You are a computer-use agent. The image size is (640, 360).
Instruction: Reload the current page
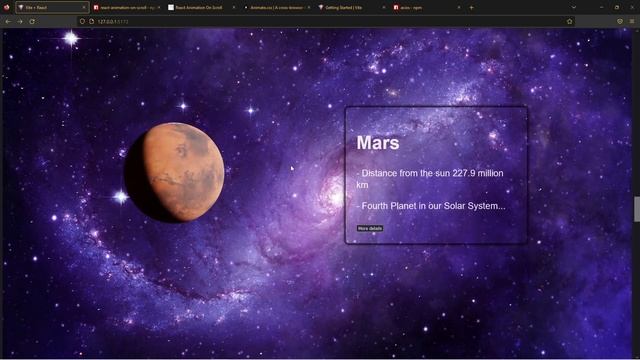click(x=32, y=21)
